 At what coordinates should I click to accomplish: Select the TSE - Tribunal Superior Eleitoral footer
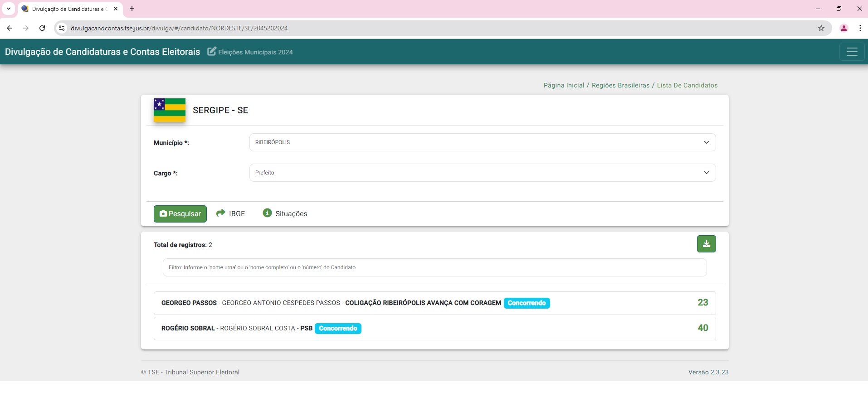coord(190,372)
